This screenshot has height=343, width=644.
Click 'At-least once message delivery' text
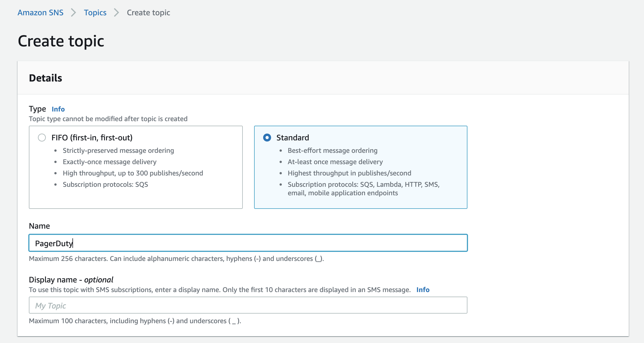[335, 162]
